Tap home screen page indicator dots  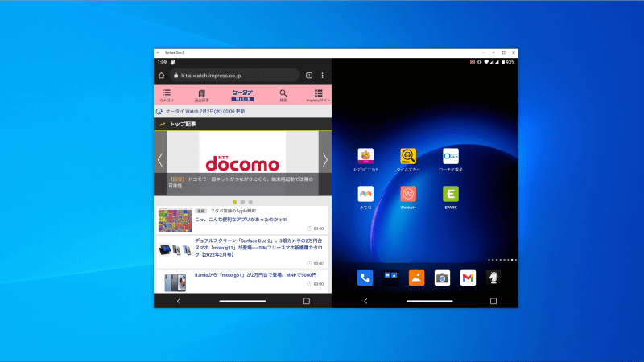(x=502, y=260)
